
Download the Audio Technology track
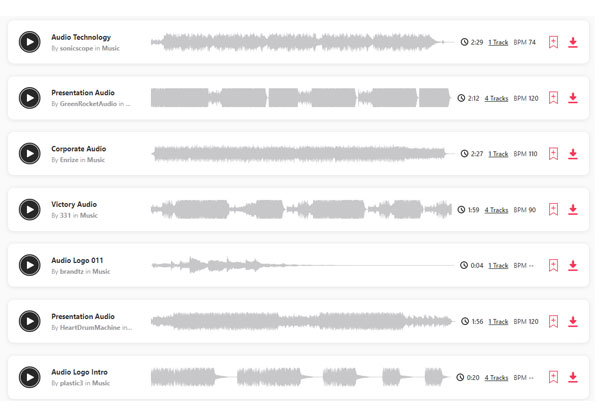point(572,42)
